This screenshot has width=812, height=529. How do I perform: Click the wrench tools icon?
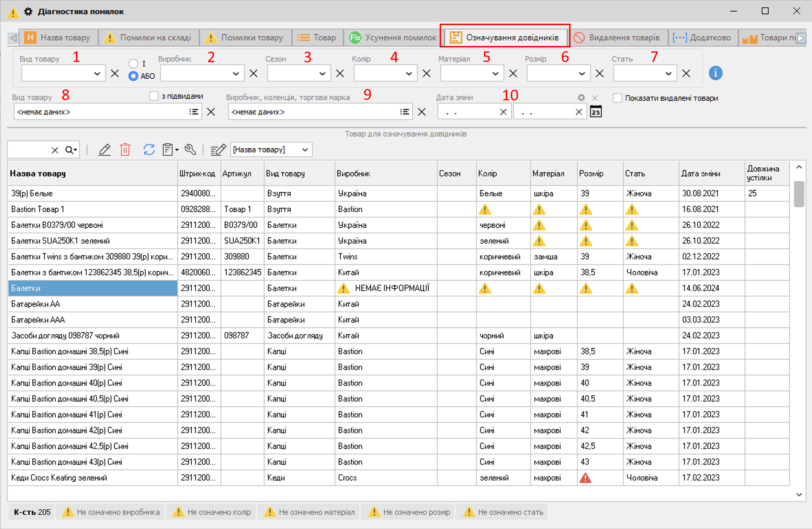[190, 150]
